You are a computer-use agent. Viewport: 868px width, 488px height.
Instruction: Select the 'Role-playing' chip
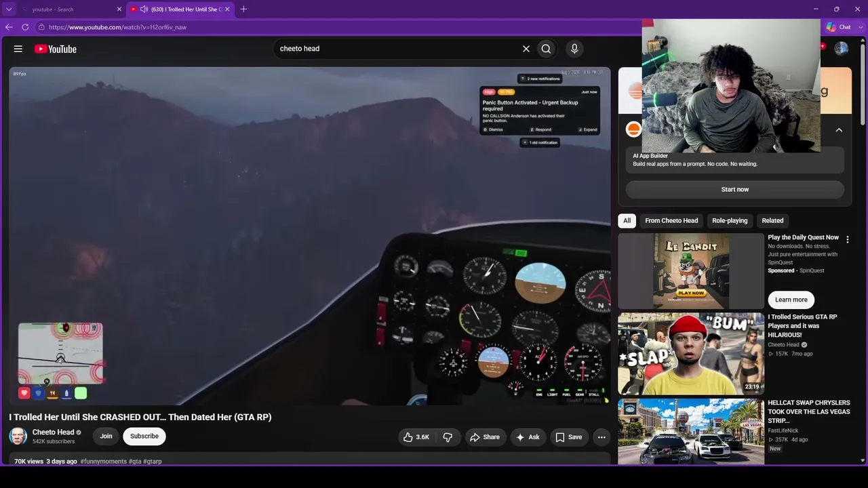point(730,220)
